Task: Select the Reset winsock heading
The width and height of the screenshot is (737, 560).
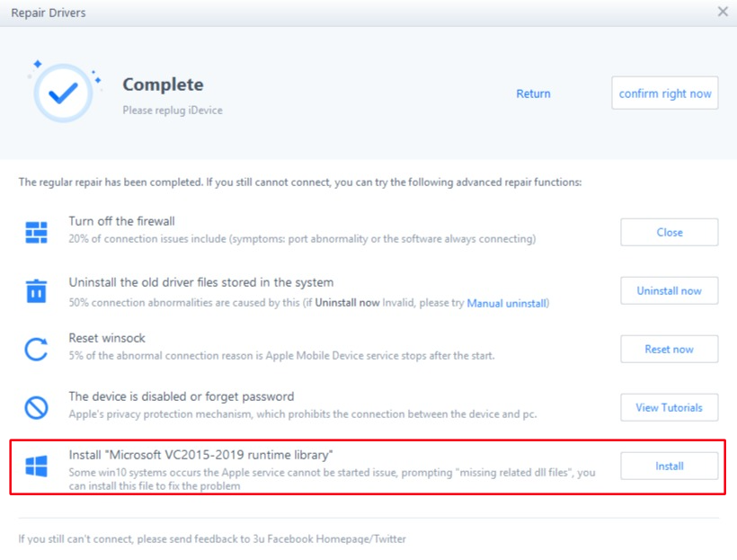Action: 107,338
